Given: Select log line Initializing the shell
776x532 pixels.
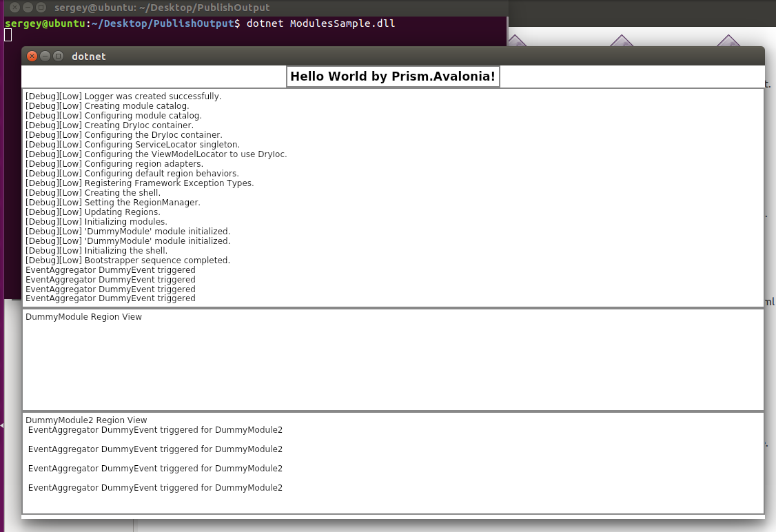Looking at the screenshot, I should click(96, 250).
